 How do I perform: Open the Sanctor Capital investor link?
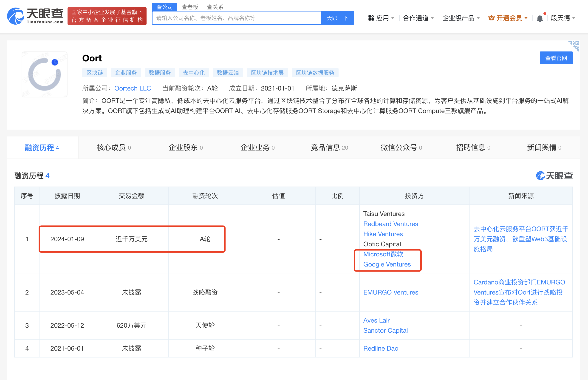click(385, 330)
